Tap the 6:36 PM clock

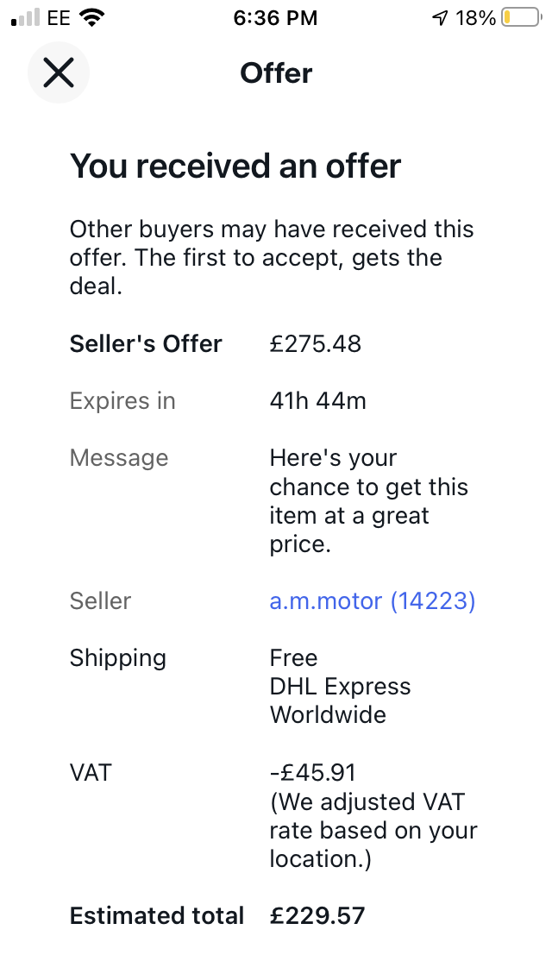coord(276,18)
